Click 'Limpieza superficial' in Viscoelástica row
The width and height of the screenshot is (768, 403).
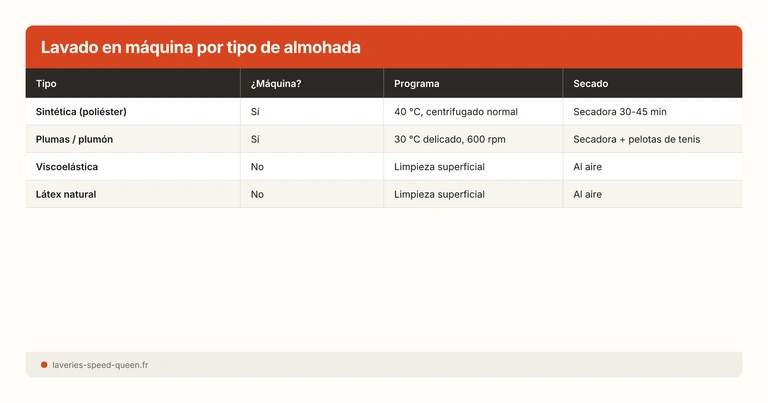[x=439, y=167]
